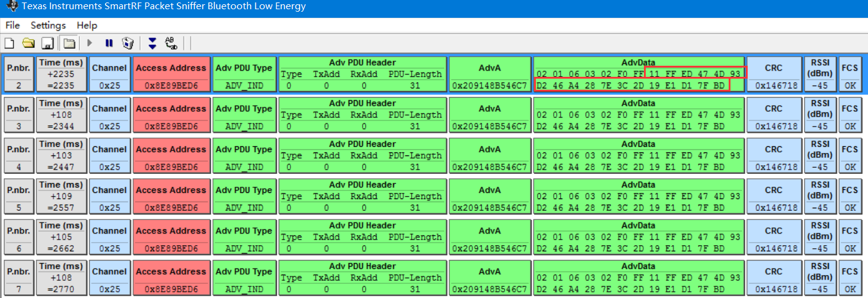Viewport: 868px width, 298px height.
Task: Select the P.nbr. cell of packet 5
Action: [18, 197]
